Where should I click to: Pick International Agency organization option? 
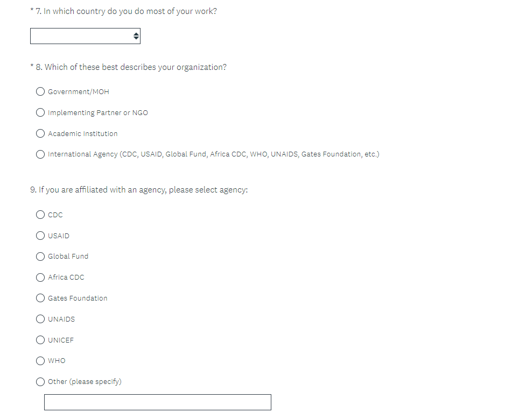pos(40,154)
